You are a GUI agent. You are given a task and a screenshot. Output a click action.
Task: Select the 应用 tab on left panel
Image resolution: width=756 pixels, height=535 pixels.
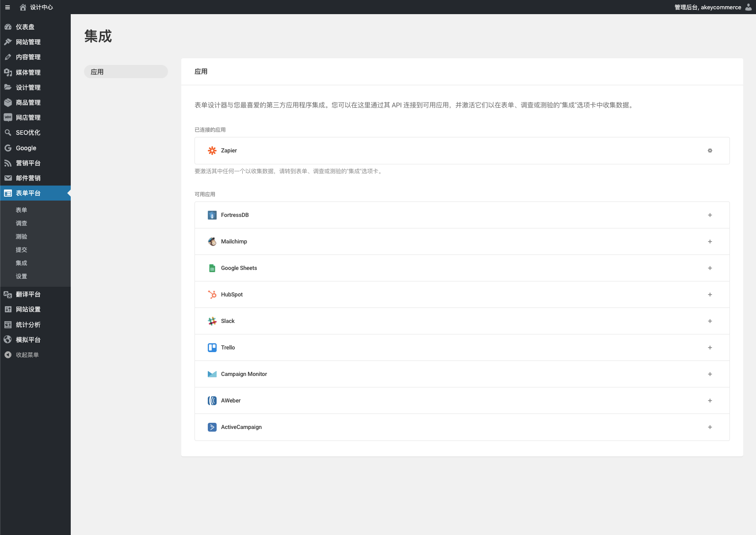point(126,72)
